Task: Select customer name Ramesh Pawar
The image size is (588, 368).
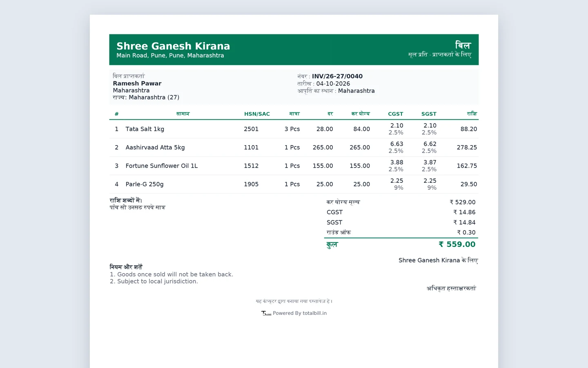Action: (137, 83)
